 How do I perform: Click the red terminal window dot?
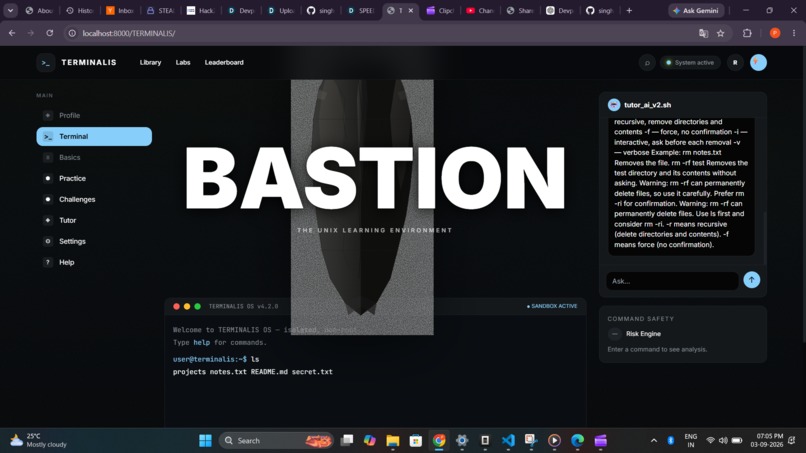[x=176, y=306]
